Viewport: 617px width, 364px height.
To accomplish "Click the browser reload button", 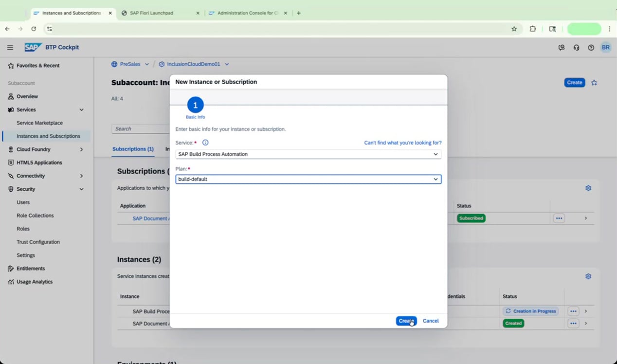I will (x=34, y=29).
